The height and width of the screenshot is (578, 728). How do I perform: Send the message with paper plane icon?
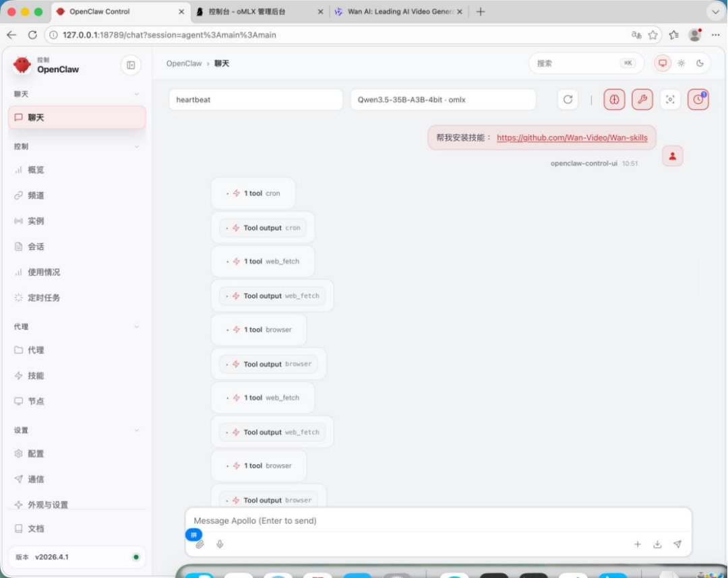point(677,544)
